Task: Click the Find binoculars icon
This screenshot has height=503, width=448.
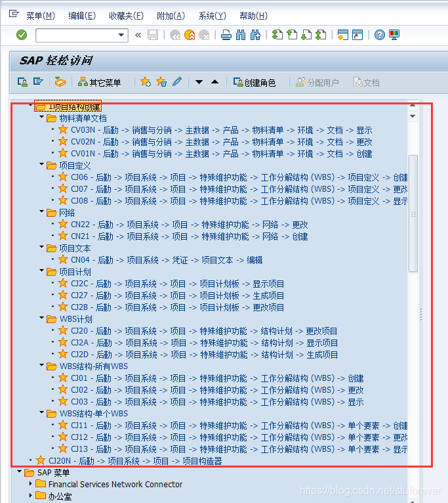Action: click(x=241, y=35)
